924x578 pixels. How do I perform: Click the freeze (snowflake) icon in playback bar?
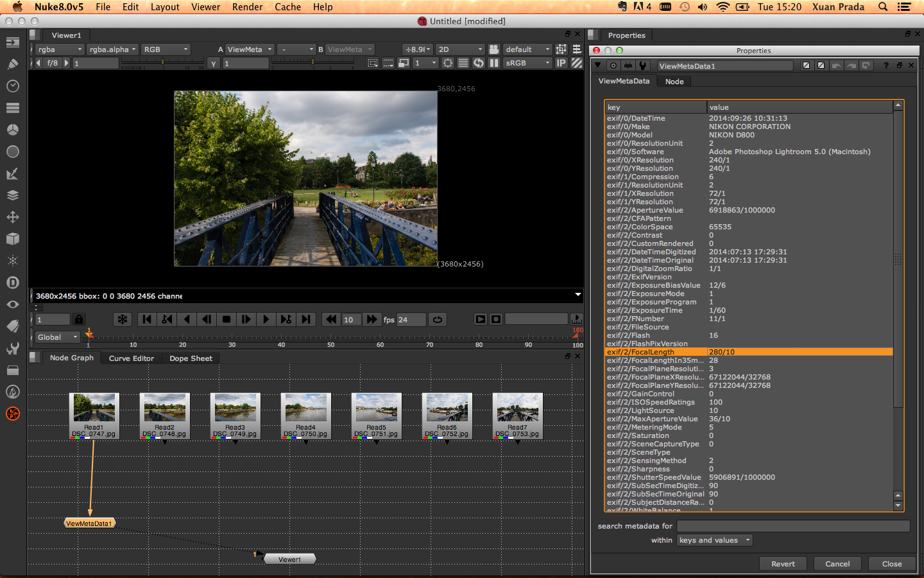pos(123,319)
